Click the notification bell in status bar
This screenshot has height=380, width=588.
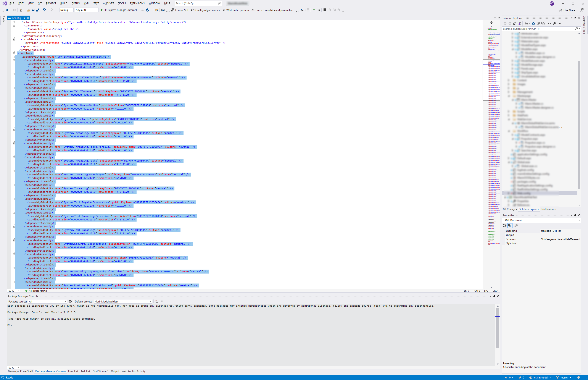tap(578, 378)
